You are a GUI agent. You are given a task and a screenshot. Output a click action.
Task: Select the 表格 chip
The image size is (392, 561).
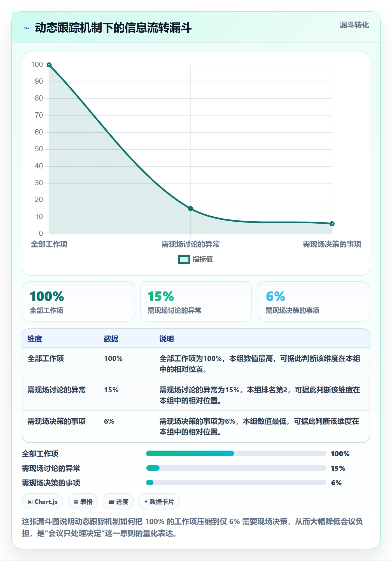click(x=83, y=502)
